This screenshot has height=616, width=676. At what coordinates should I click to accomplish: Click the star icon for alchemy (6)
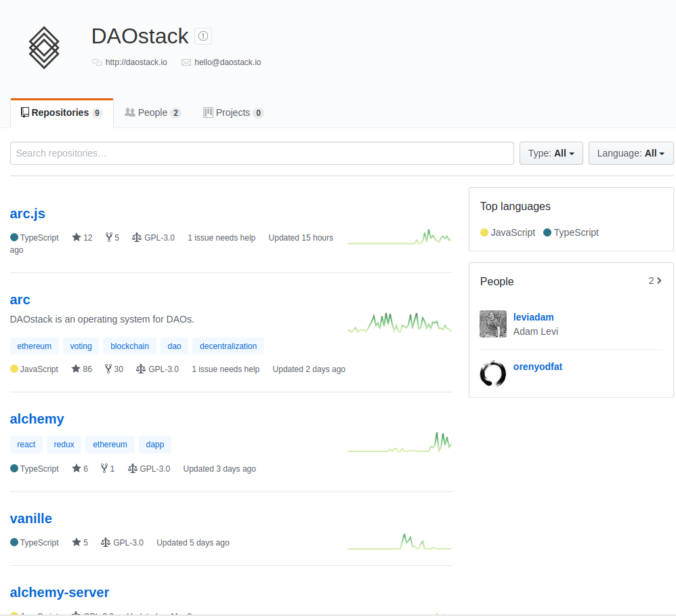[x=77, y=468]
